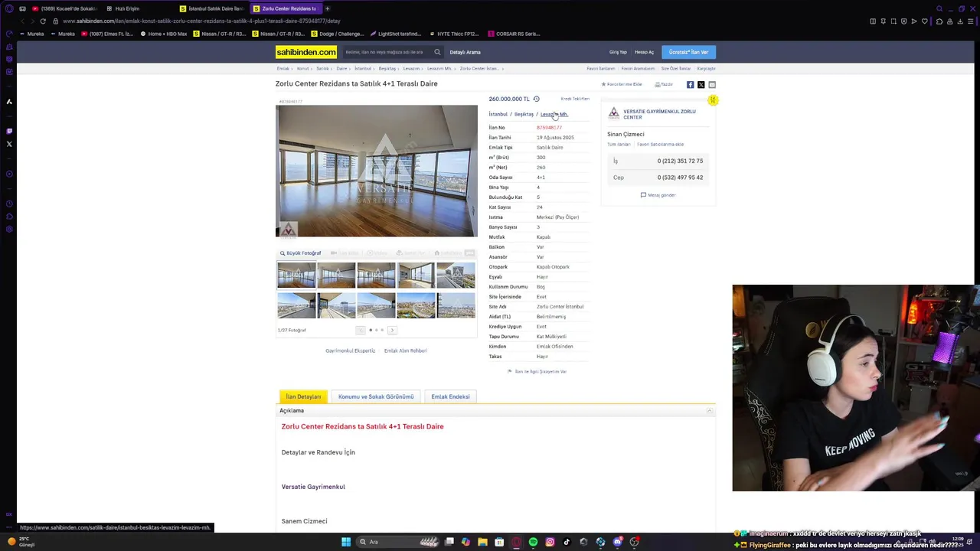Image resolution: width=980 pixels, height=551 pixels.
Task: Open X icon in browser sidebar
Action: click(x=9, y=144)
